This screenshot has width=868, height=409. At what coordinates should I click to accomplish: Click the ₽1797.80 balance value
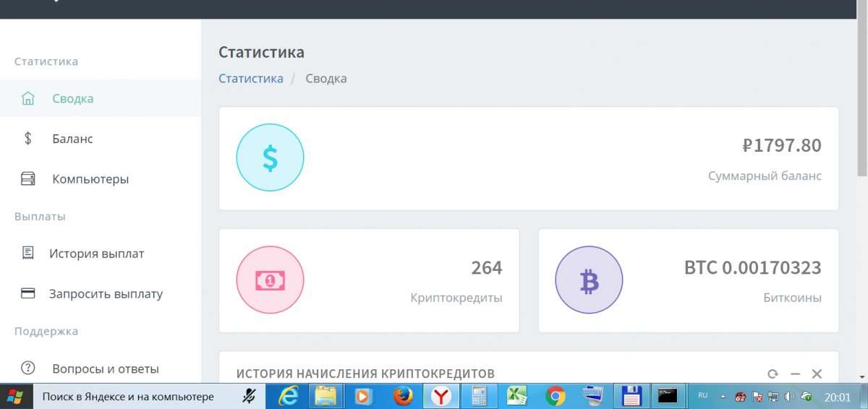point(782,145)
